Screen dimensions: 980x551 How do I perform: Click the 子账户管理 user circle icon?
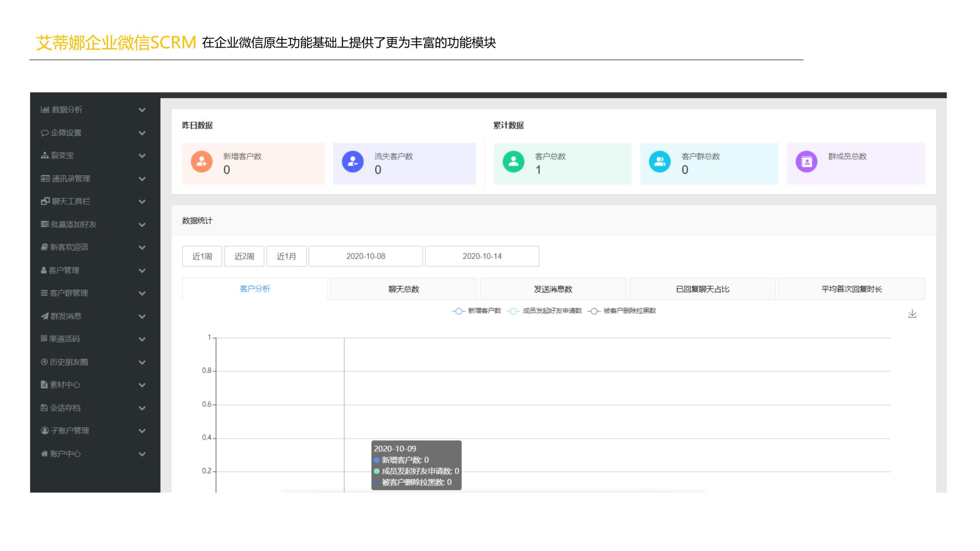click(44, 430)
